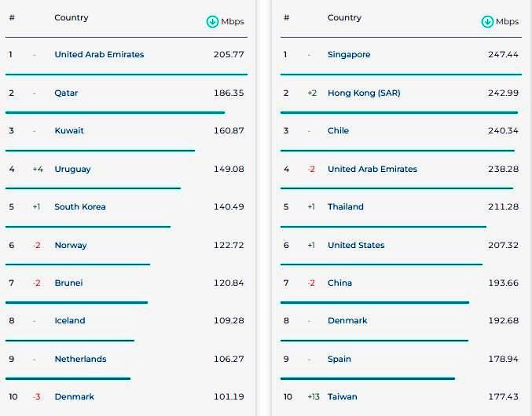Click the Mbps header in the right table

point(507,22)
